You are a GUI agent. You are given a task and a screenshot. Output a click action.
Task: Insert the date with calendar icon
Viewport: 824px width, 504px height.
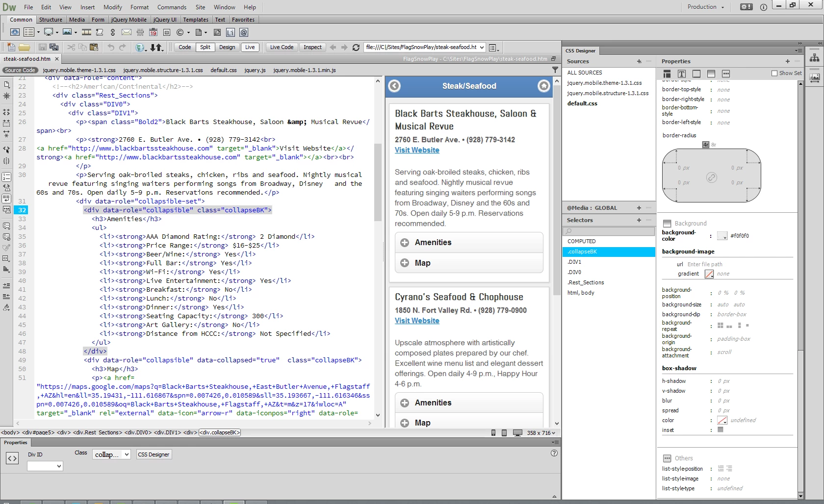tap(154, 32)
